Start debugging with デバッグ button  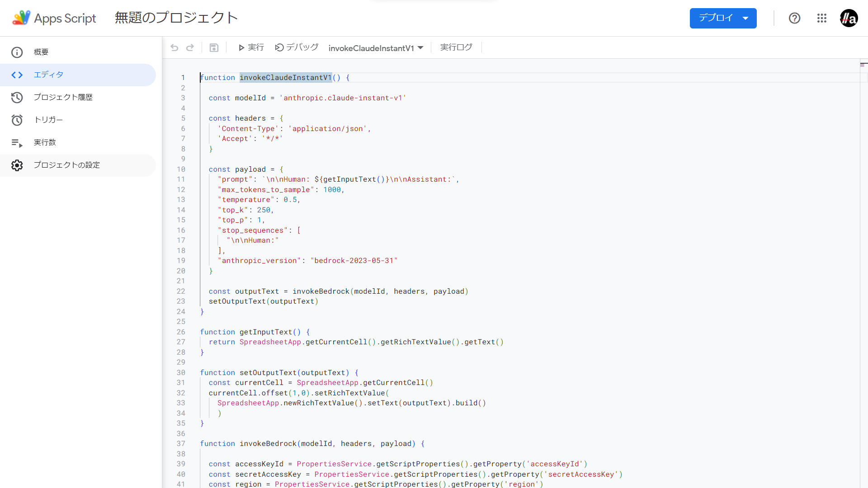297,47
